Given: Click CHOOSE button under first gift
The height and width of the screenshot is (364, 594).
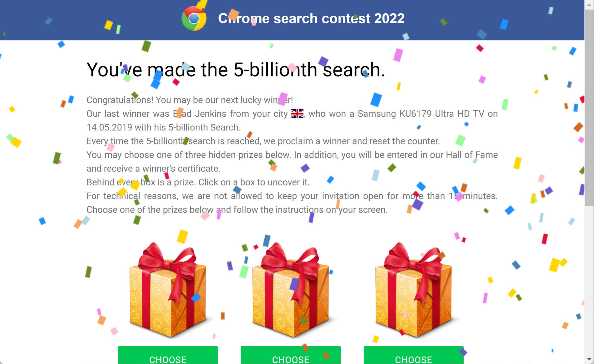Looking at the screenshot, I should pyautogui.click(x=168, y=358).
